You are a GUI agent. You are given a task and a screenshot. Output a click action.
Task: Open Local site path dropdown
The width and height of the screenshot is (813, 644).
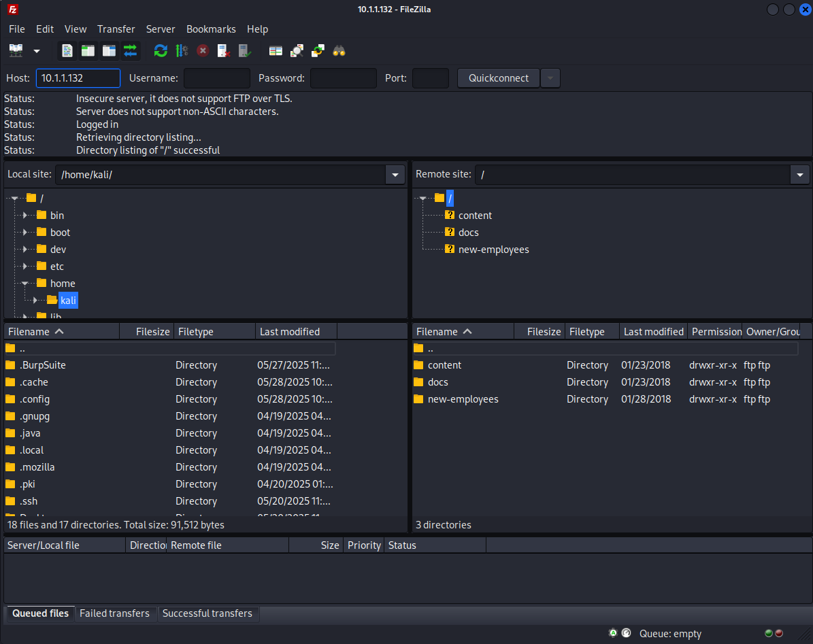[395, 175]
